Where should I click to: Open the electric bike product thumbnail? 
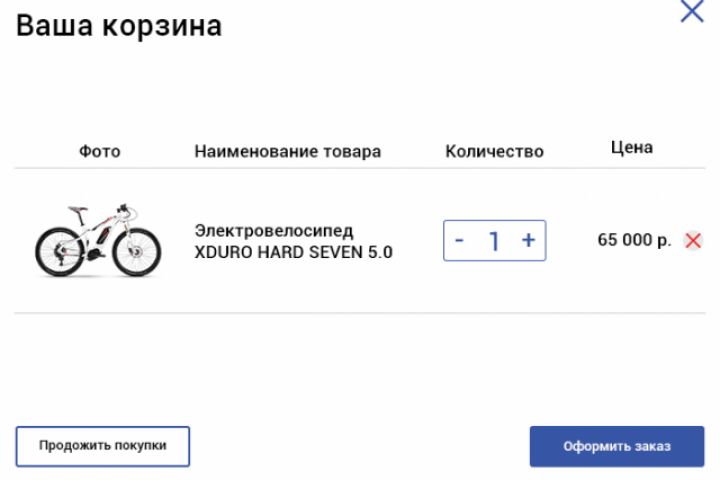[x=98, y=240]
